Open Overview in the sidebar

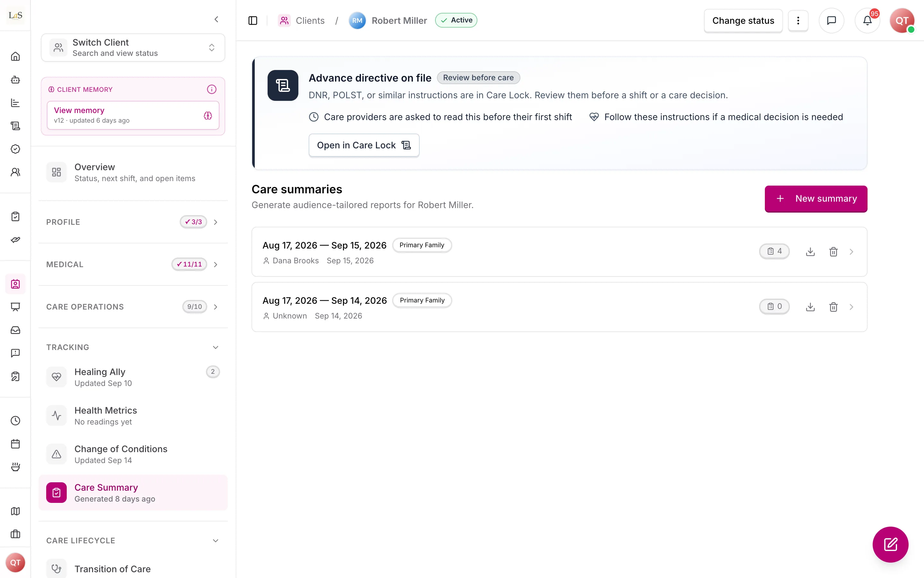point(133,172)
